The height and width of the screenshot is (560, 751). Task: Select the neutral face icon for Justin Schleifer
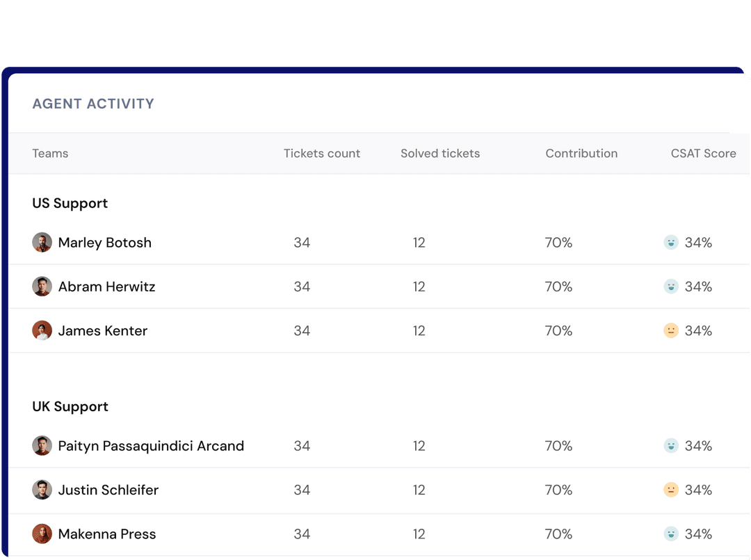(670, 490)
